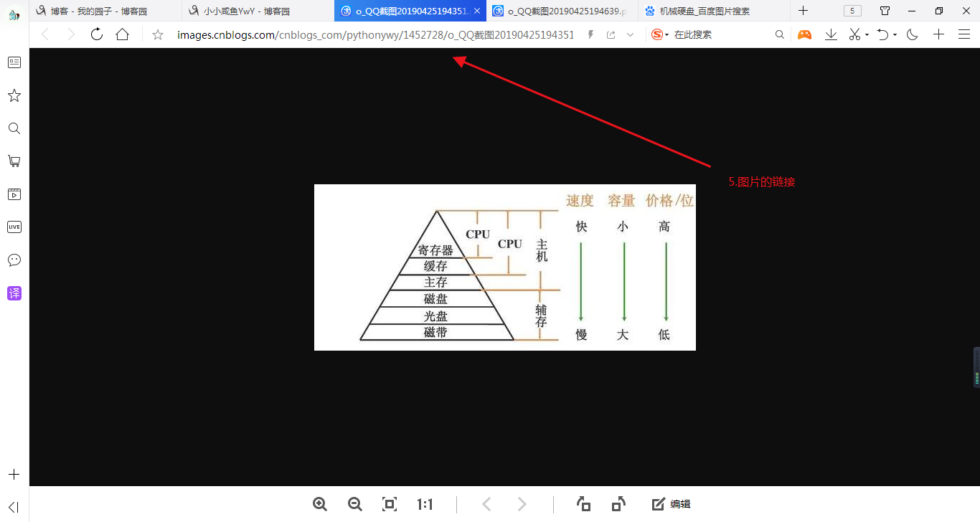This screenshot has height=522, width=980.
Task: Open the downloads manager
Action: (x=831, y=34)
